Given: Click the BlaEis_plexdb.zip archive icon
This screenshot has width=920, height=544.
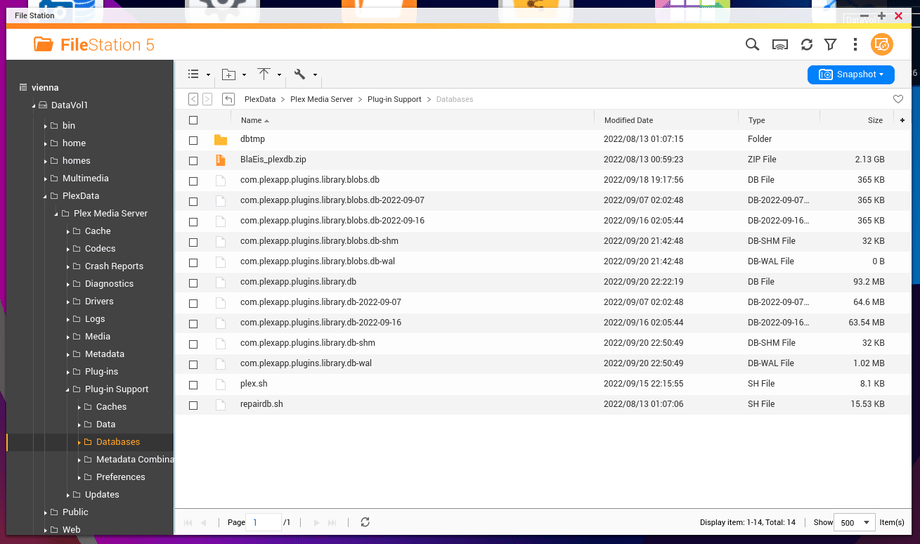Looking at the screenshot, I should click(x=221, y=160).
